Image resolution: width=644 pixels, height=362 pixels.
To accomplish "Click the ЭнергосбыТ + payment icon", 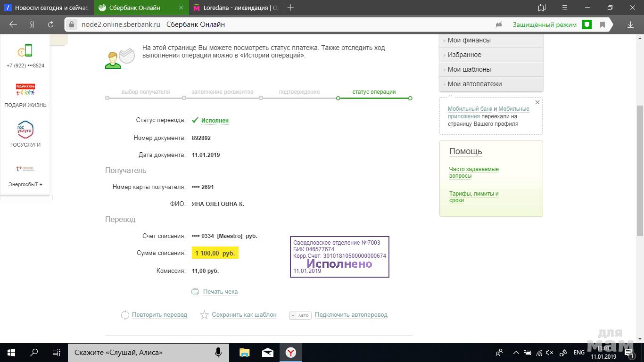I will point(25,169).
